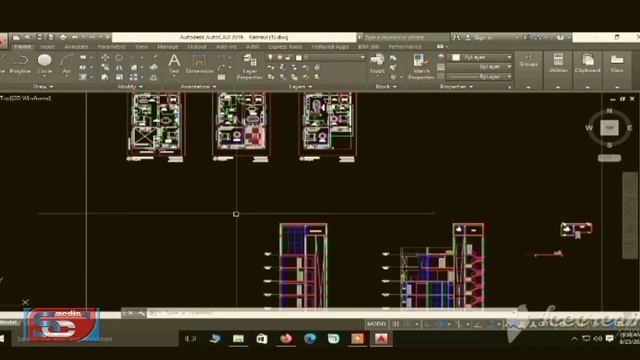Select the Circle drawing tool

coord(44,64)
